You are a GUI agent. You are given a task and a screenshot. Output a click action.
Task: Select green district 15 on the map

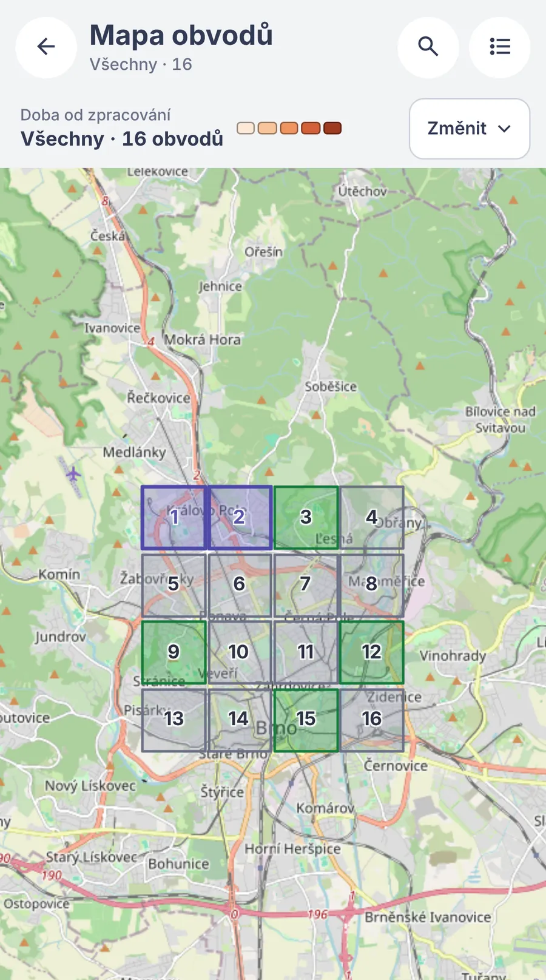tap(306, 720)
